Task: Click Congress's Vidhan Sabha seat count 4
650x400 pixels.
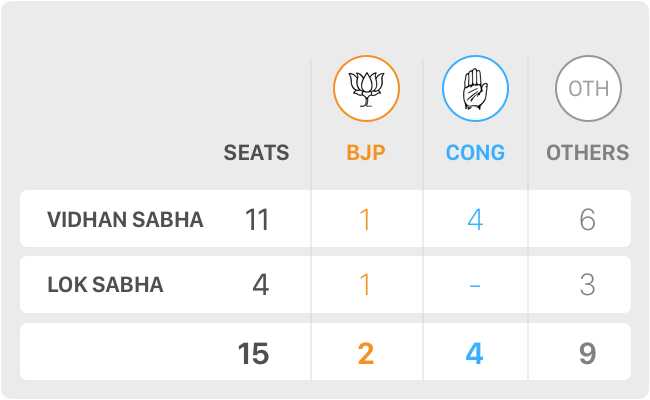Action: click(x=475, y=220)
